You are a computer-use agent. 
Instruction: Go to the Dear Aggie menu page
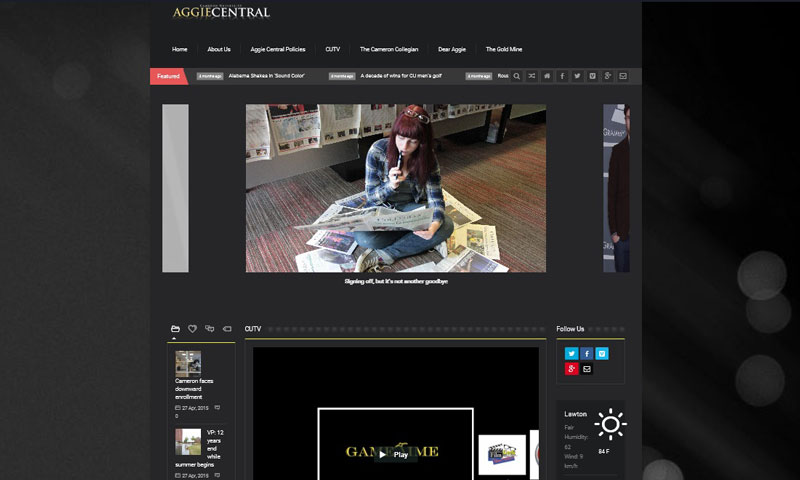(x=452, y=49)
